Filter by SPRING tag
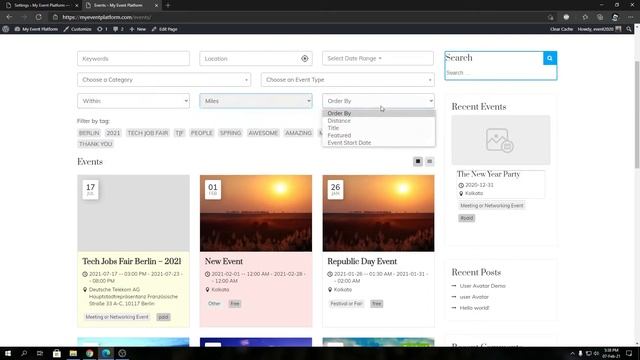 (230, 133)
